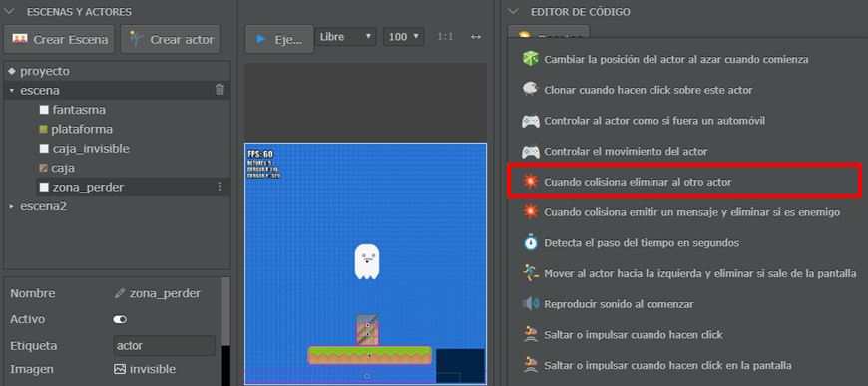Click the dice icon for random position recipe
Image resolution: width=868 pixels, height=386 pixels.
tap(531, 59)
